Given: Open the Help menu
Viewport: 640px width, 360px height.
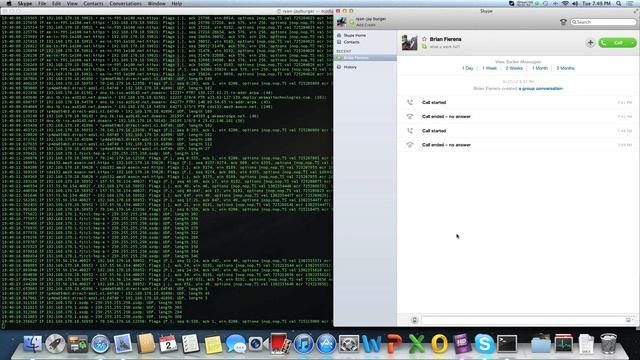Looking at the screenshot, I should click(x=176, y=3).
